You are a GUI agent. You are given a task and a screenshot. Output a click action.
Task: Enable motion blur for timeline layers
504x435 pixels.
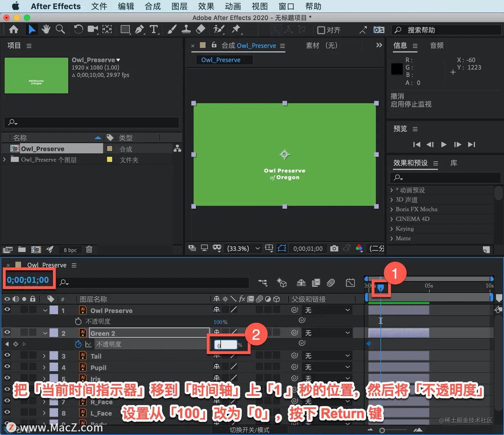point(331,283)
